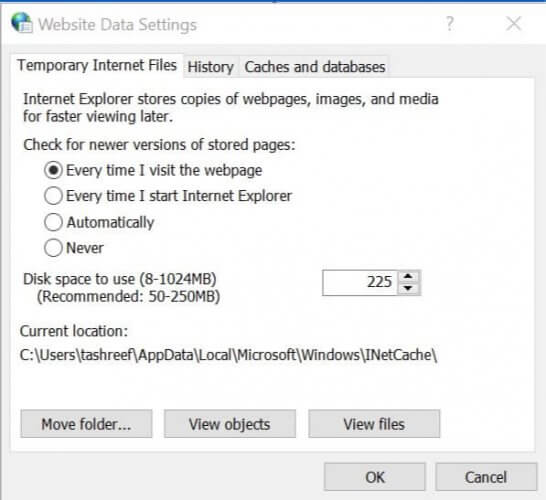Open View files button

(x=374, y=424)
